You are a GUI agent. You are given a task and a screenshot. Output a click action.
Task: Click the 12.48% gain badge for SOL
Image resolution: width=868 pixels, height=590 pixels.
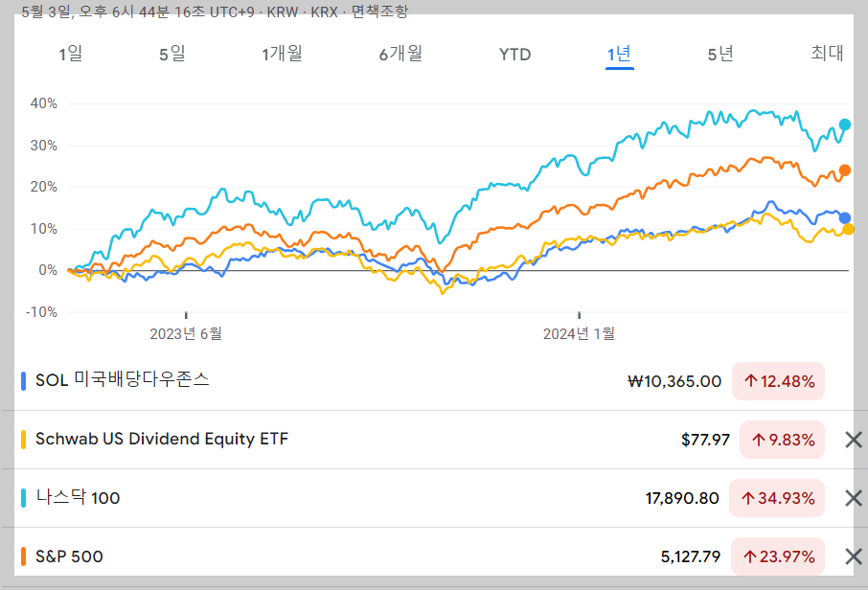tap(778, 380)
